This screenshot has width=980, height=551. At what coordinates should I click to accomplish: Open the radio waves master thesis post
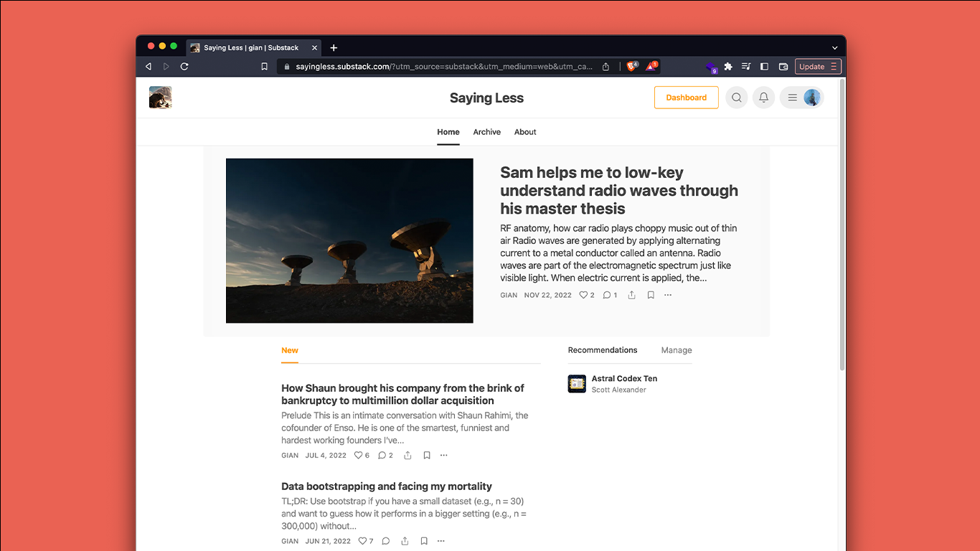point(619,191)
